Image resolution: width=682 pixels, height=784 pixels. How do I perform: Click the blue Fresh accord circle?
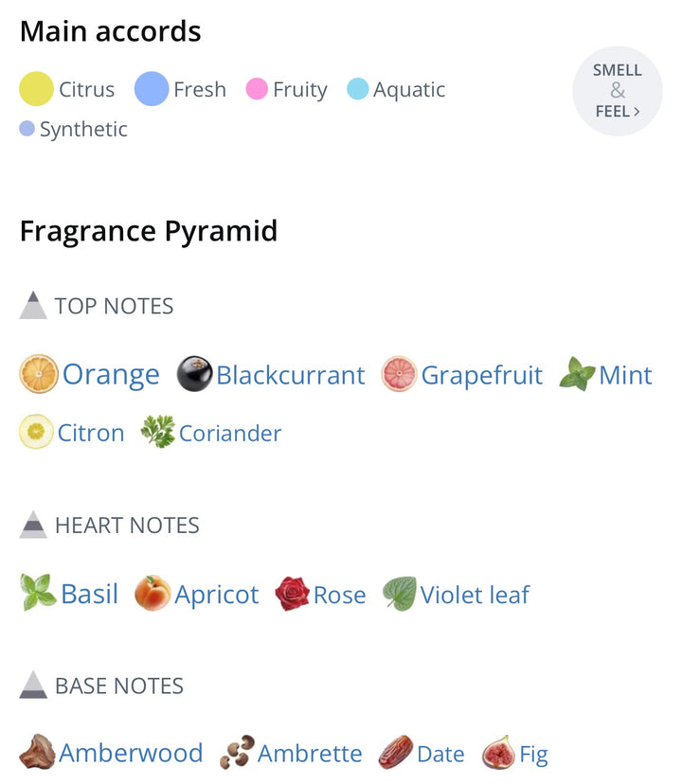coord(152,89)
